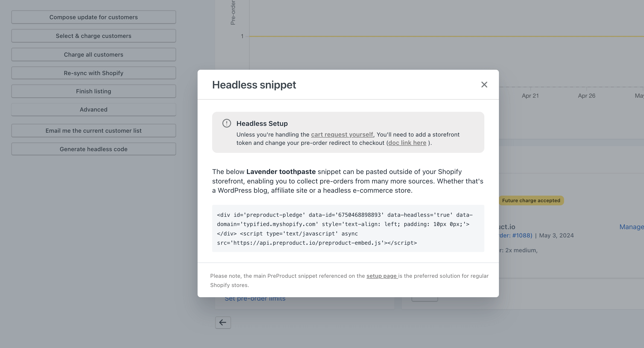Click the Apr 21 chart axis label
The width and height of the screenshot is (644, 348).
[x=530, y=96]
